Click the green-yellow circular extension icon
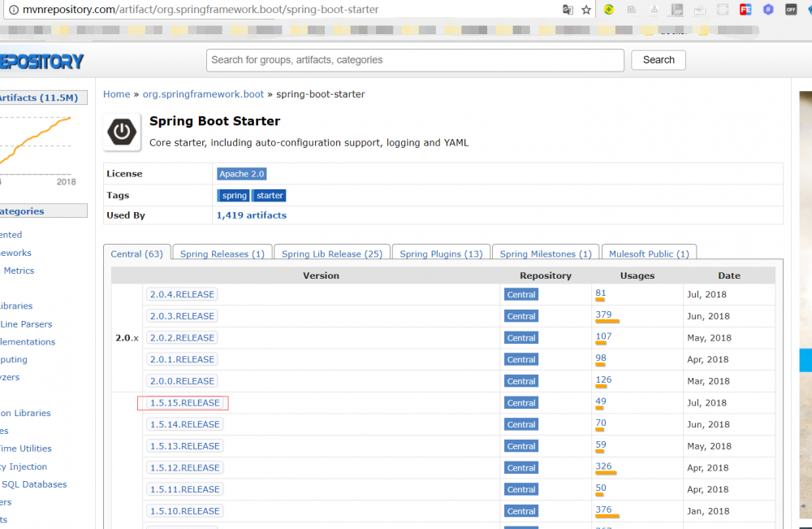 [x=609, y=9]
